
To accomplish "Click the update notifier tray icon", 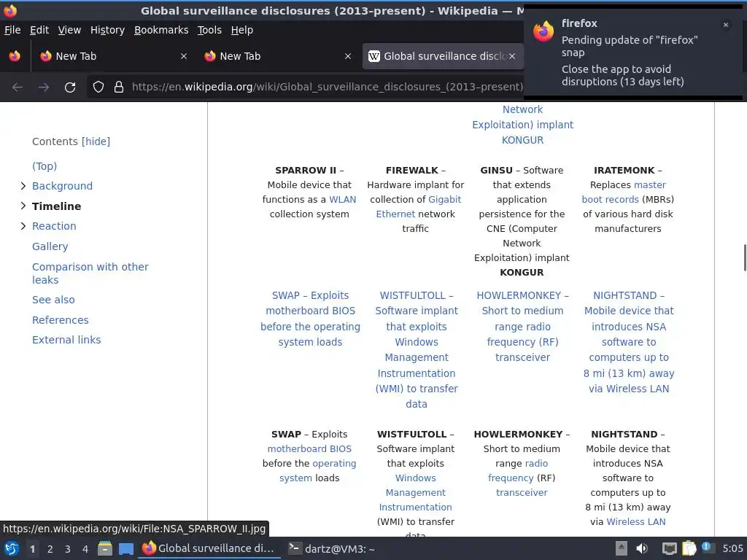I will (708, 548).
